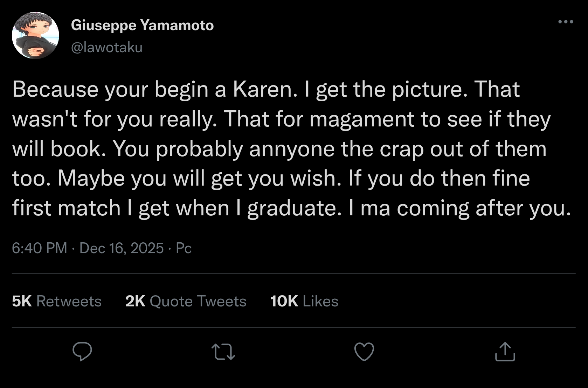Show the 10K Likes list
Viewport: 588px width, 388px height.
[304, 301]
